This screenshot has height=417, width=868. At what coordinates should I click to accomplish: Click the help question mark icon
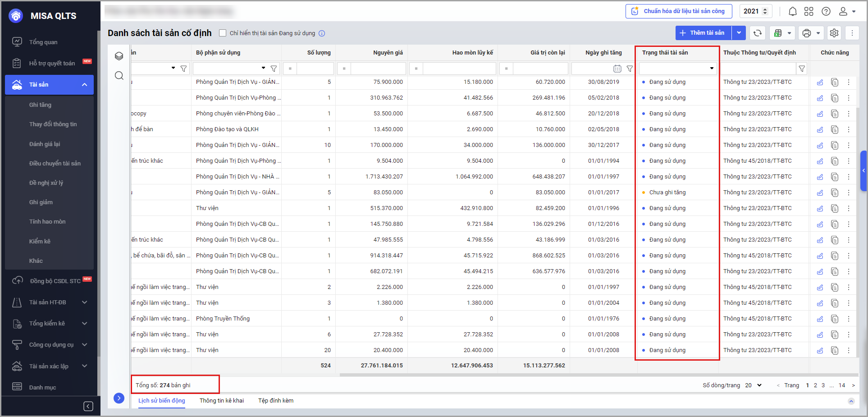(826, 11)
